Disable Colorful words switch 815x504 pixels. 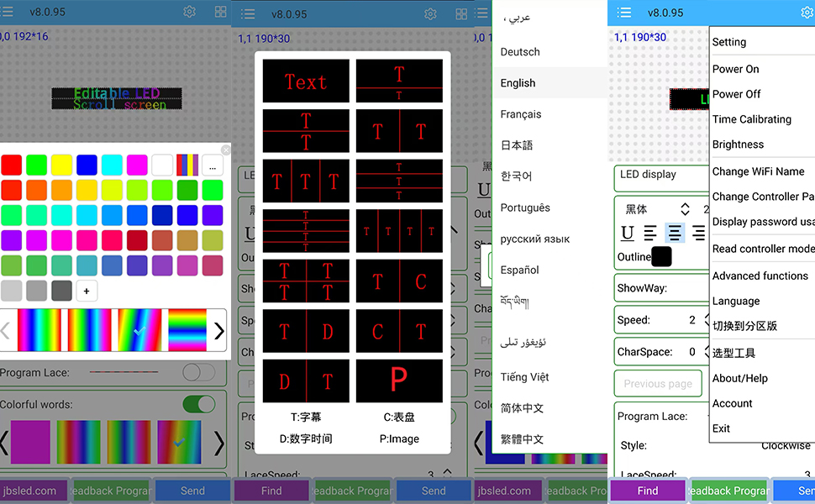coord(198,404)
